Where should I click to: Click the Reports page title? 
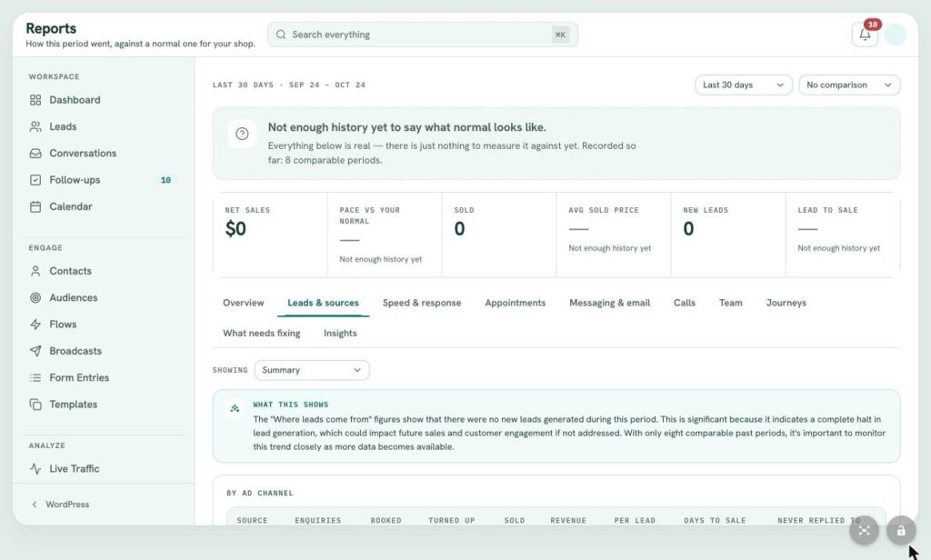click(51, 28)
